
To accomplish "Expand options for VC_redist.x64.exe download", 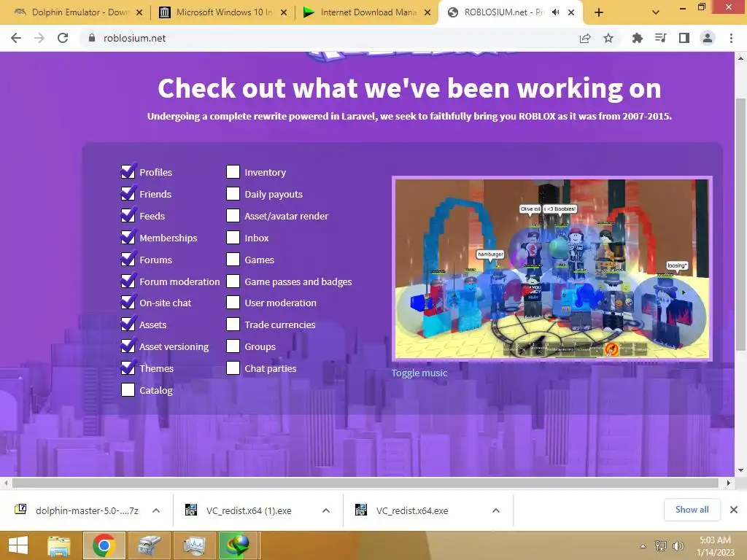I will (x=496, y=510).
